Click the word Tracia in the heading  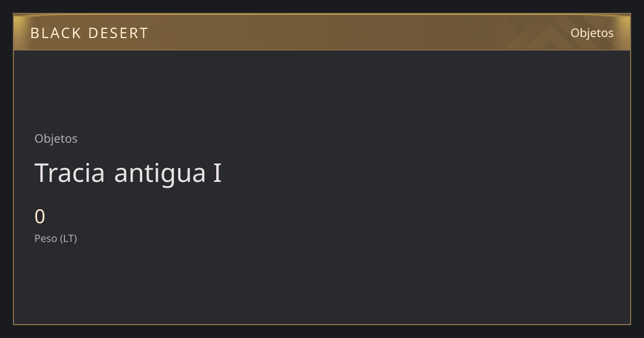(70, 173)
